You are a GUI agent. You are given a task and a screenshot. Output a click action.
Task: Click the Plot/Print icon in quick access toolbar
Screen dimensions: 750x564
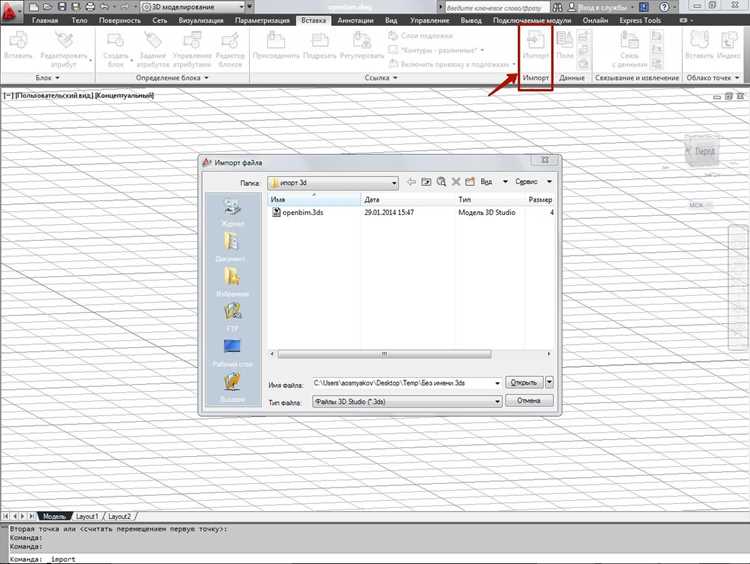tap(90, 7)
